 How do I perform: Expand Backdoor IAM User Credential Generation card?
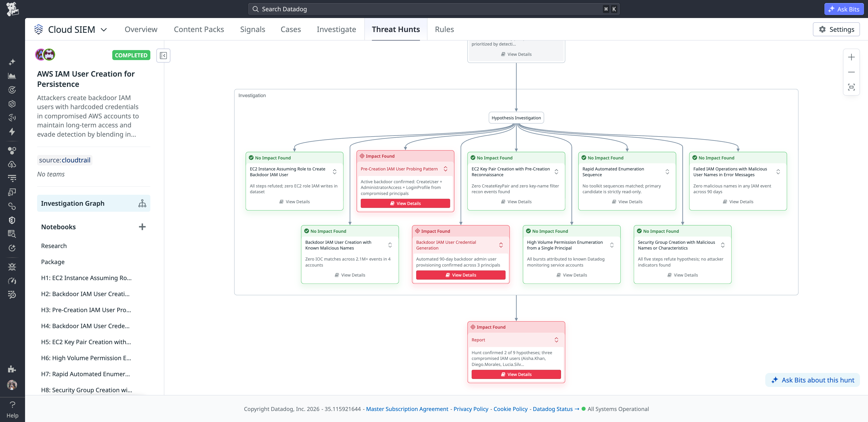point(501,245)
